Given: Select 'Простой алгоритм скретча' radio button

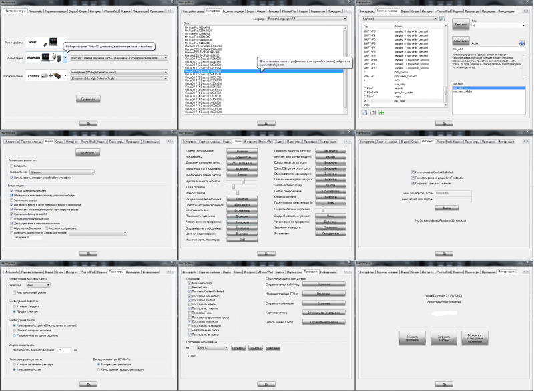Looking at the screenshot, I should [x=14, y=331].
